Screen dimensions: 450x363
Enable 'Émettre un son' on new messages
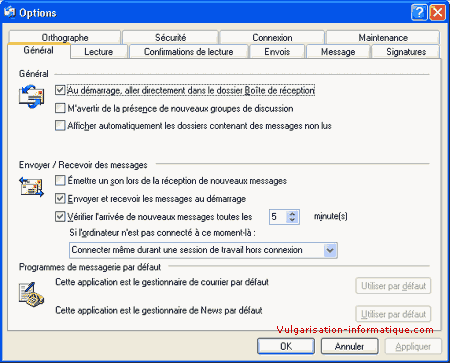tap(60, 181)
